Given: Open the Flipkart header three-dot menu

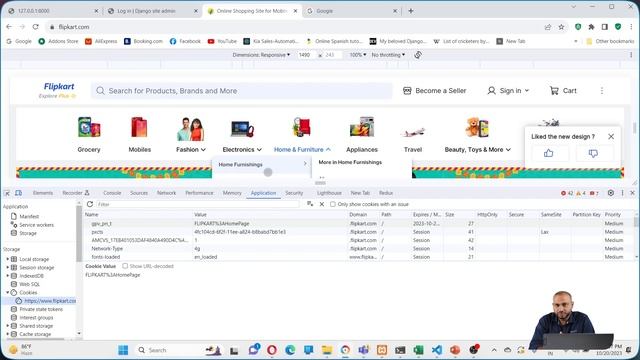Looking at the screenshot, I should pyautogui.click(x=602, y=91).
